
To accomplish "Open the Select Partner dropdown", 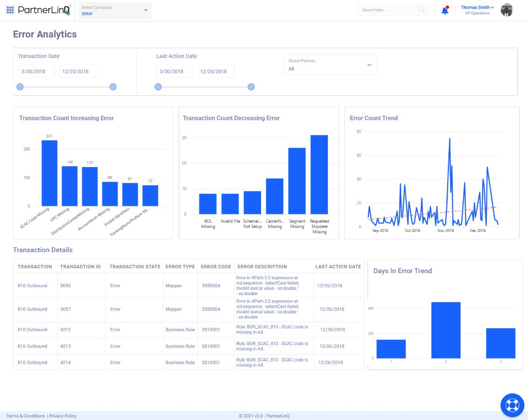I will coord(330,65).
